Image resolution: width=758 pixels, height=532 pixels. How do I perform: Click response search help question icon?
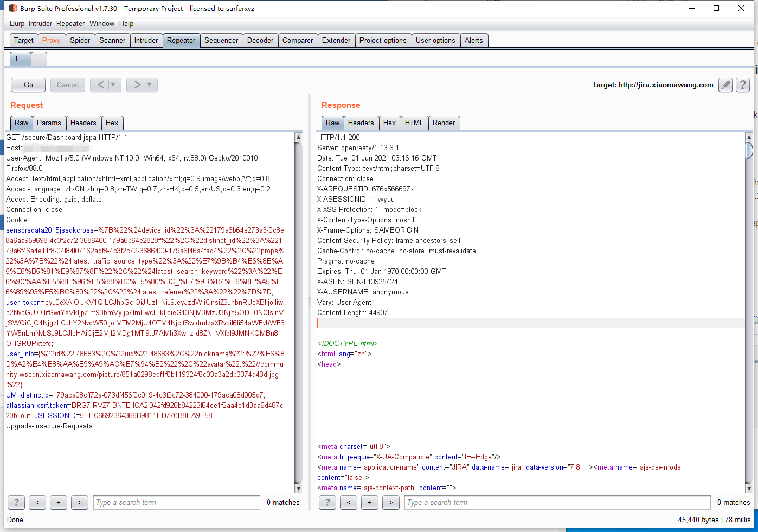[327, 503]
